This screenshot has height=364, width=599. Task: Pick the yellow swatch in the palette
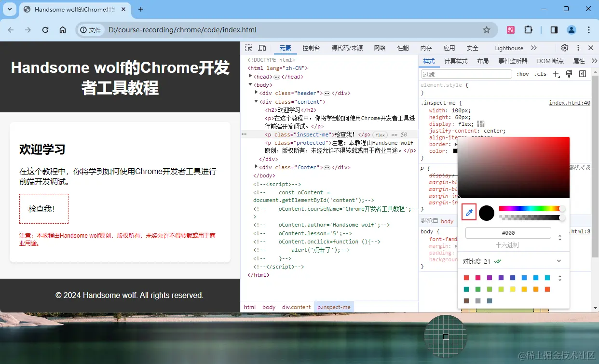(512, 289)
